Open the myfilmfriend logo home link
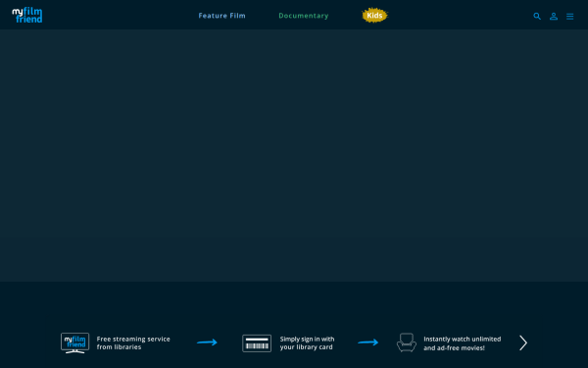 click(x=27, y=15)
